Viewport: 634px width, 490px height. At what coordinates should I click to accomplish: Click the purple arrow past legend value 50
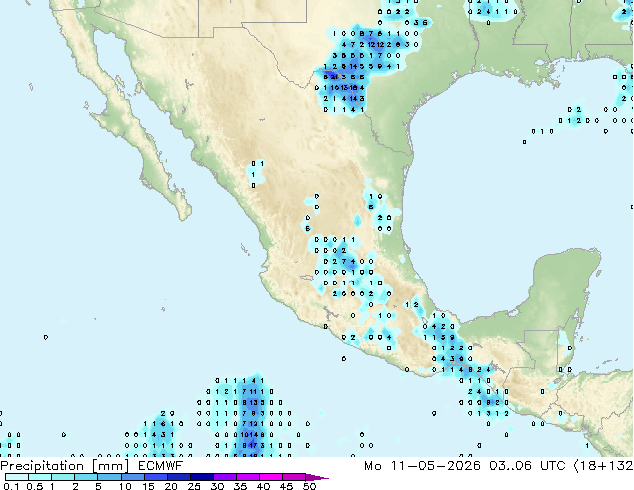[x=317, y=477]
